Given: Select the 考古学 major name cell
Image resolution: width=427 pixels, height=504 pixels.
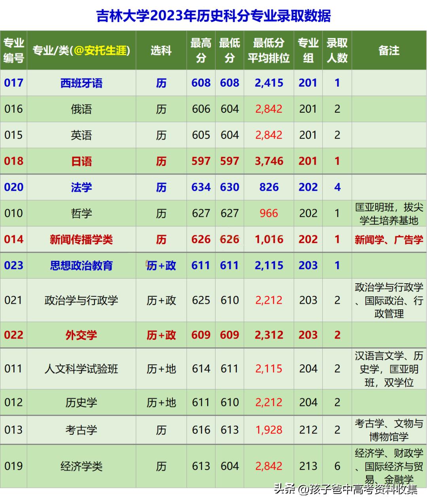Looking at the screenshot, I should tap(81, 430).
